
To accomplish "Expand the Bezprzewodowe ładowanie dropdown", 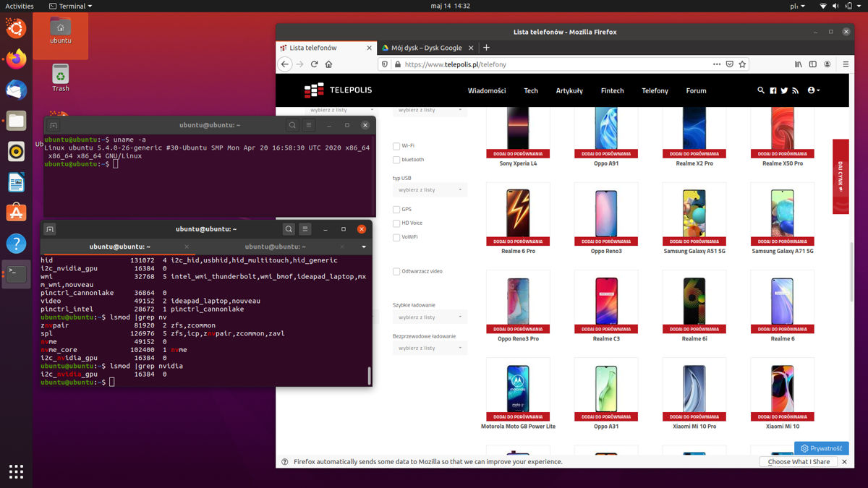I will coord(430,348).
